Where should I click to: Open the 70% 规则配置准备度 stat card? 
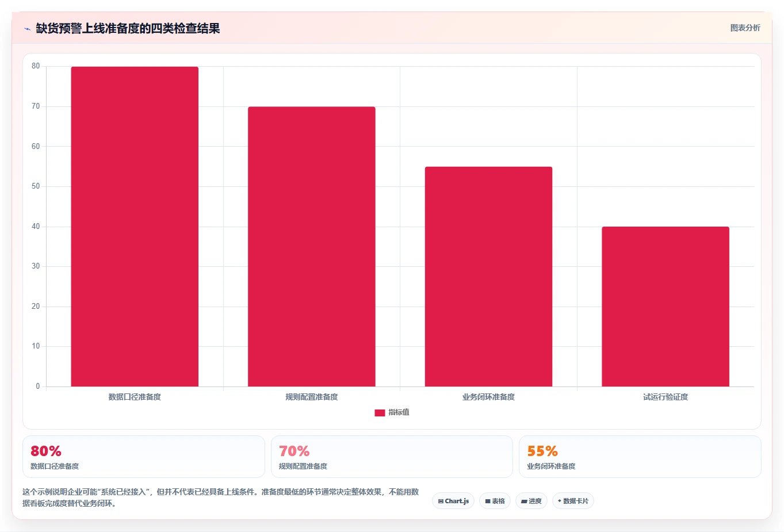392,457
